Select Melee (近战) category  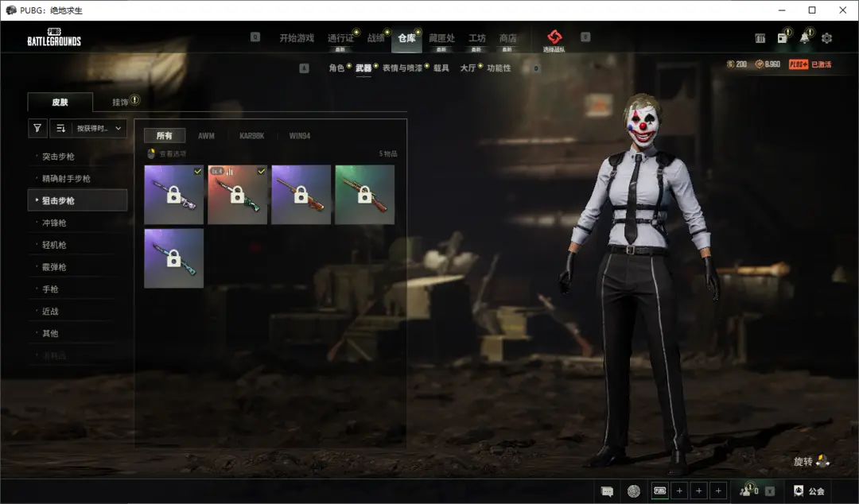[x=77, y=311]
